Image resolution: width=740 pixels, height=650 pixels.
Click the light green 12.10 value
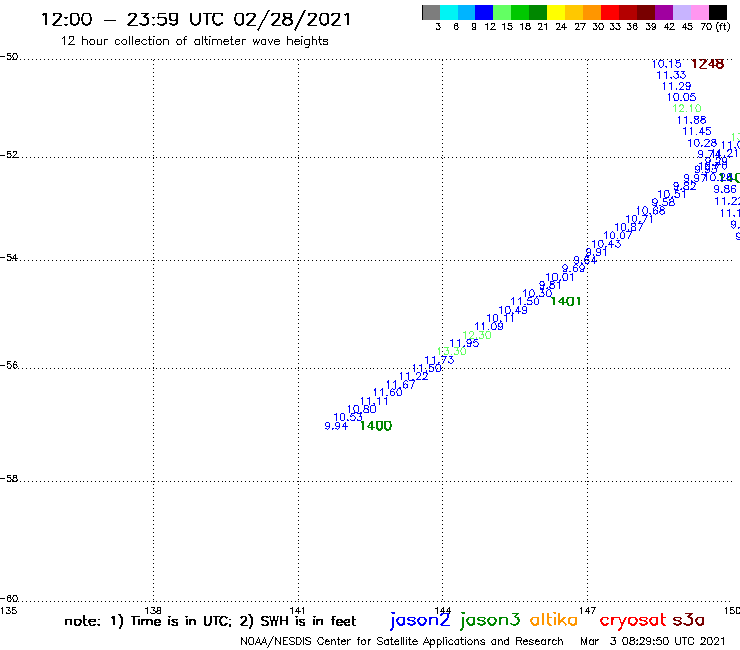687,109
